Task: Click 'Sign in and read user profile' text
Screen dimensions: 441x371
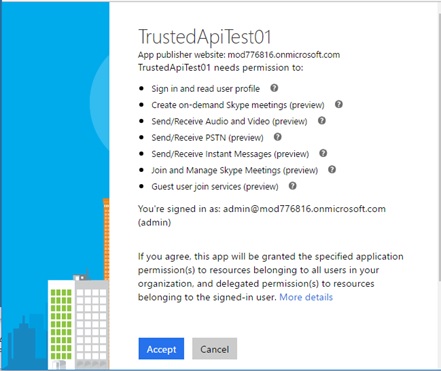Action: pyautogui.click(x=206, y=89)
